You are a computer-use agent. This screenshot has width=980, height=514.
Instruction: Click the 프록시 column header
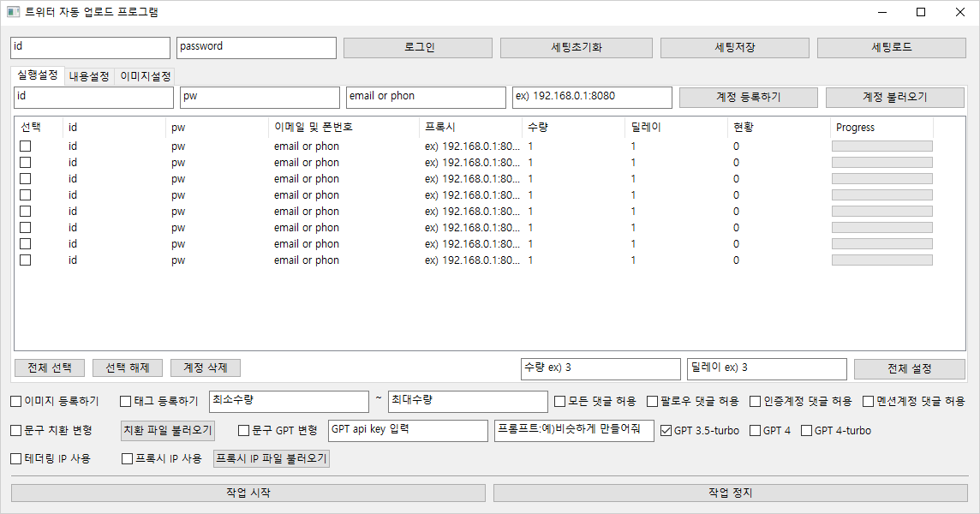pyautogui.click(x=470, y=128)
